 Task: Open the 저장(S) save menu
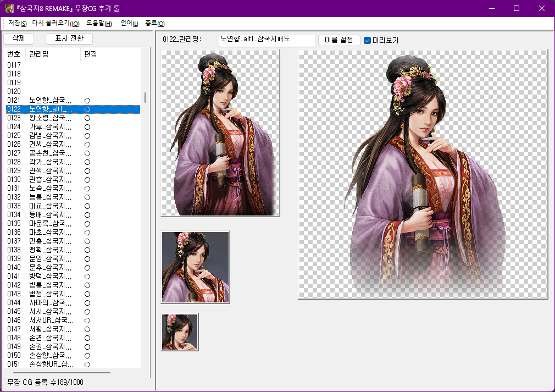[18, 24]
